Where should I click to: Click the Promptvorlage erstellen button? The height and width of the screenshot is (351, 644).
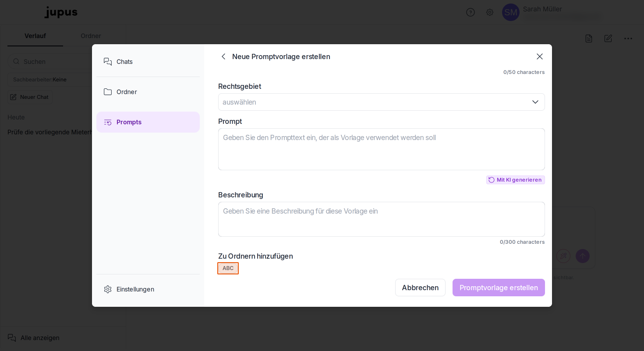[499, 288]
